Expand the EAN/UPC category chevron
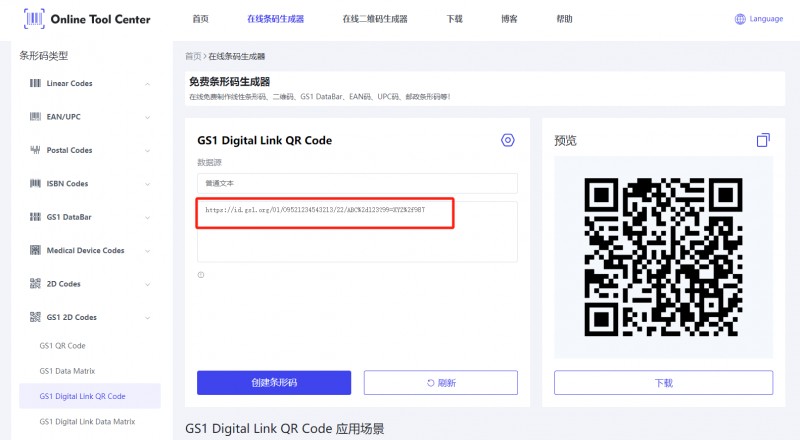 tap(147, 117)
